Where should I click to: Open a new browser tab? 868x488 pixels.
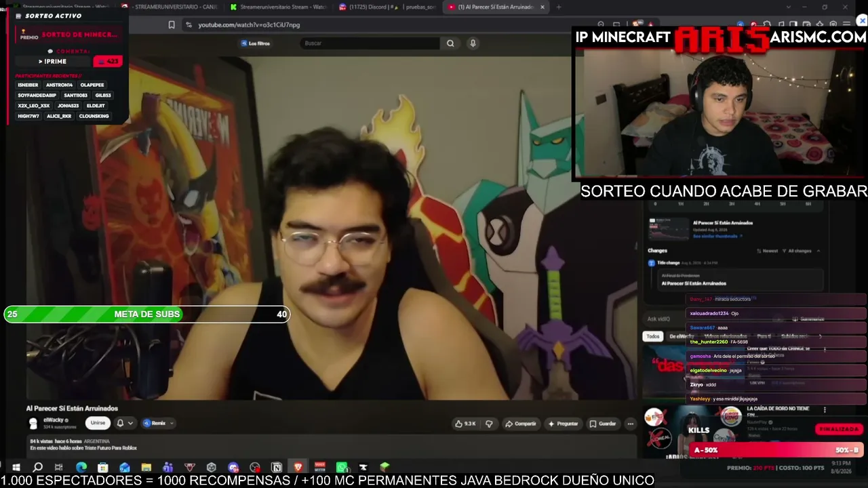(x=559, y=7)
